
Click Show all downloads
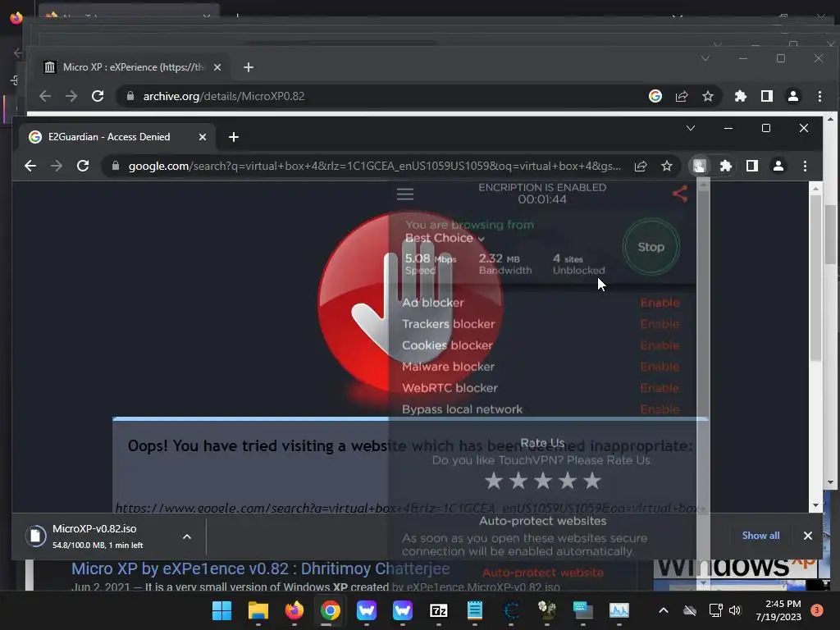[x=760, y=535]
